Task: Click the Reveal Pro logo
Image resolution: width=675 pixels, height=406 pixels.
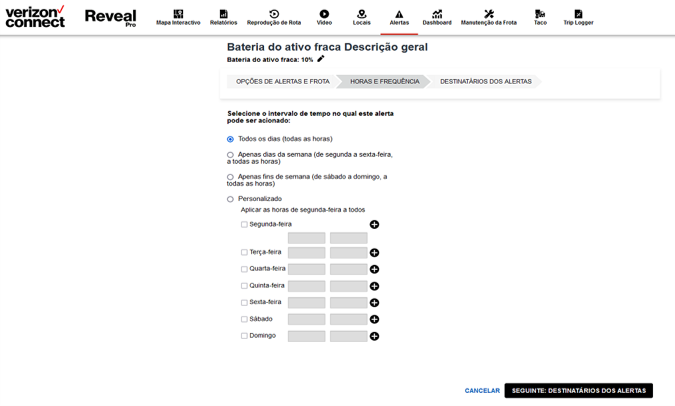Action: 111,18
